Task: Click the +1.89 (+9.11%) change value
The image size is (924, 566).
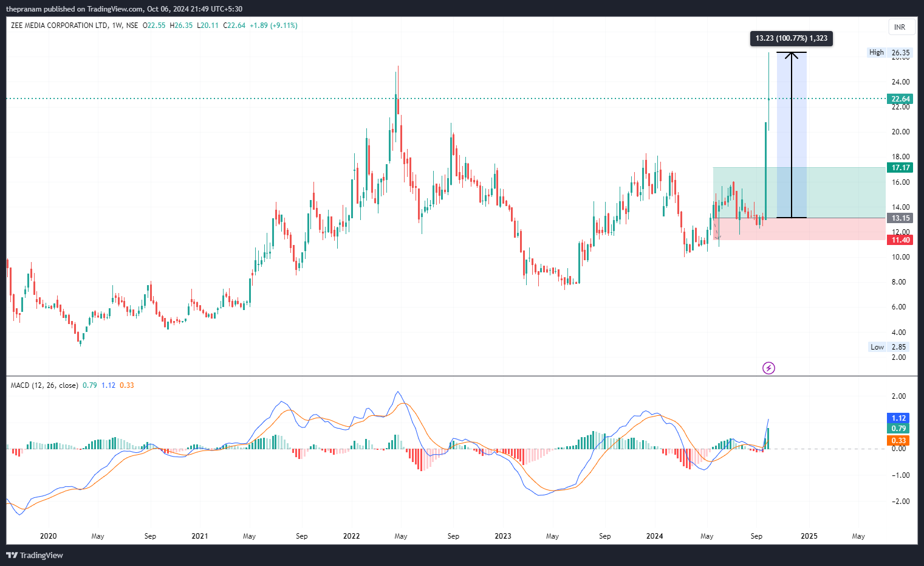Action: pos(273,26)
